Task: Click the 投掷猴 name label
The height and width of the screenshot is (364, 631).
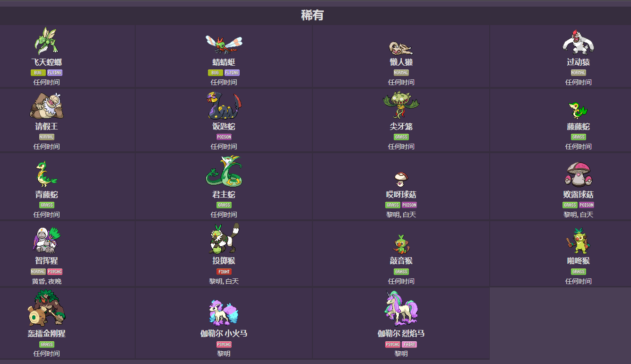Action: click(224, 261)
